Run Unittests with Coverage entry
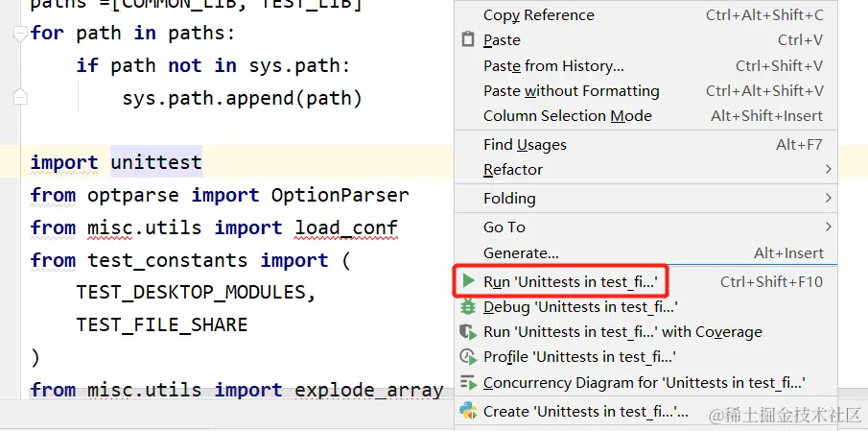This screenshot has height=431, width=868. [645, 332]
